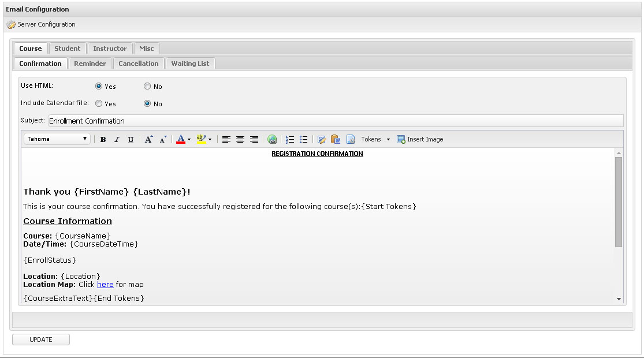Click the REGISTRATION CONFIRMATION heading
The image size is (644, 358).
tap(317, 154)
